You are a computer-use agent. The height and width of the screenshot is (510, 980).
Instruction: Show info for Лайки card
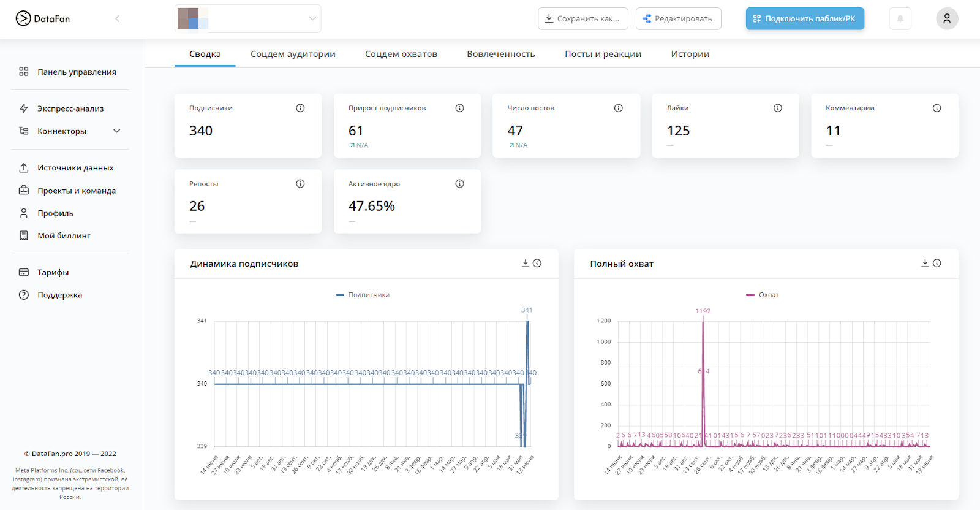pyautogui.click(x=777, y=108)
